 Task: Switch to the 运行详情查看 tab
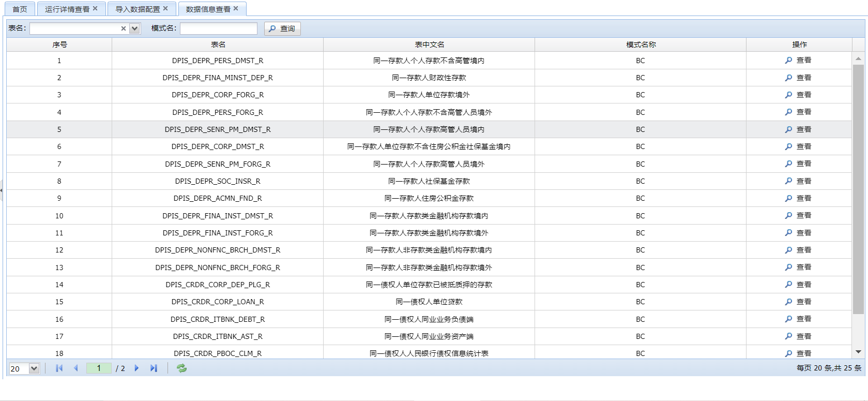point(67,9)
